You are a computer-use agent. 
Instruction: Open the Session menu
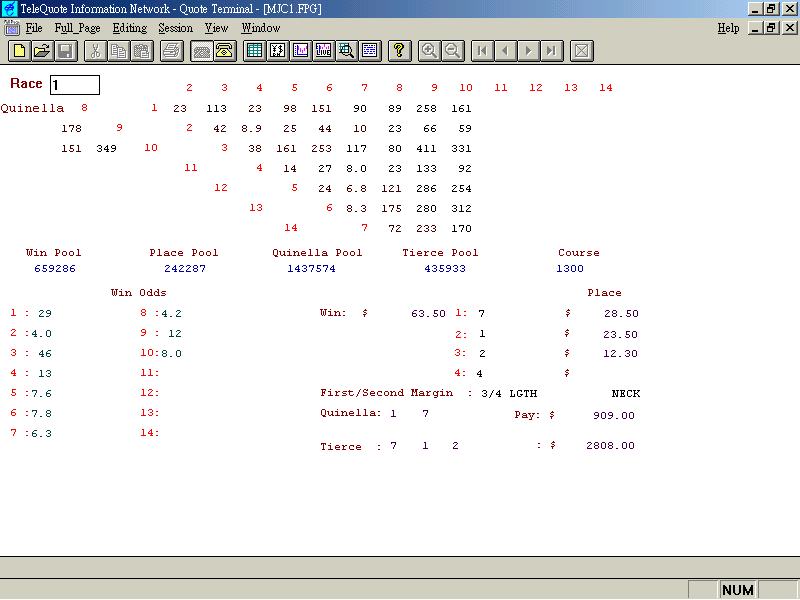[x=176, y=28]
